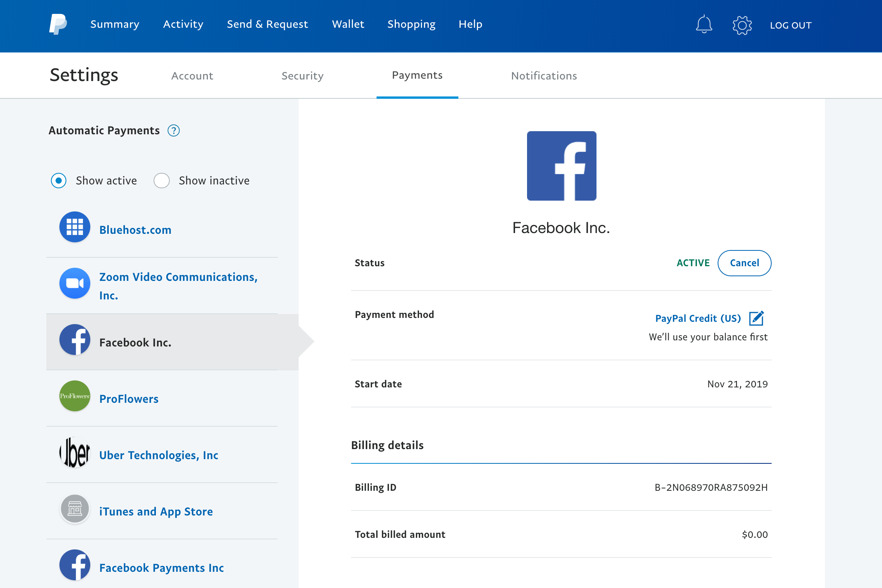Click the Automatic Payments help question icon
882x588 pixels.
click(174, 131)
